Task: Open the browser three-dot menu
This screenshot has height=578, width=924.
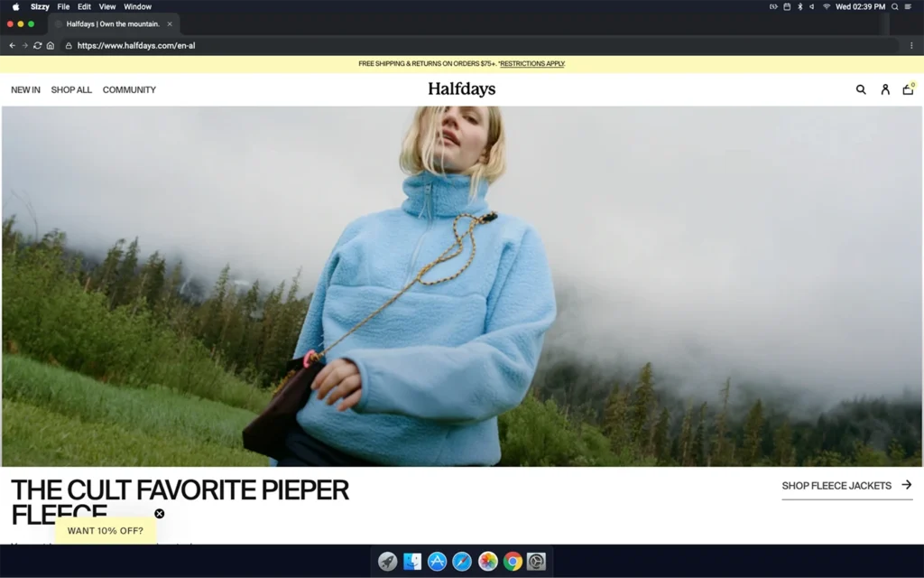Action: click(911, 45)
